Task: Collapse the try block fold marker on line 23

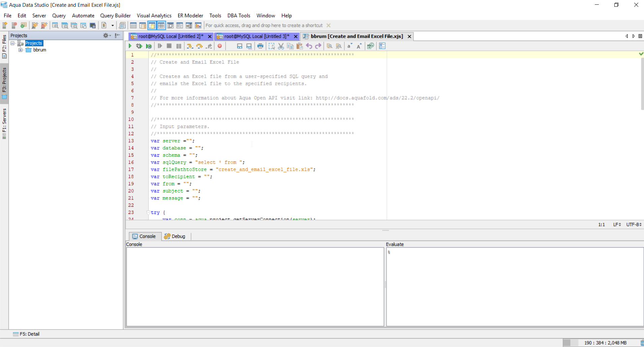Action: [x=148, y=213]
